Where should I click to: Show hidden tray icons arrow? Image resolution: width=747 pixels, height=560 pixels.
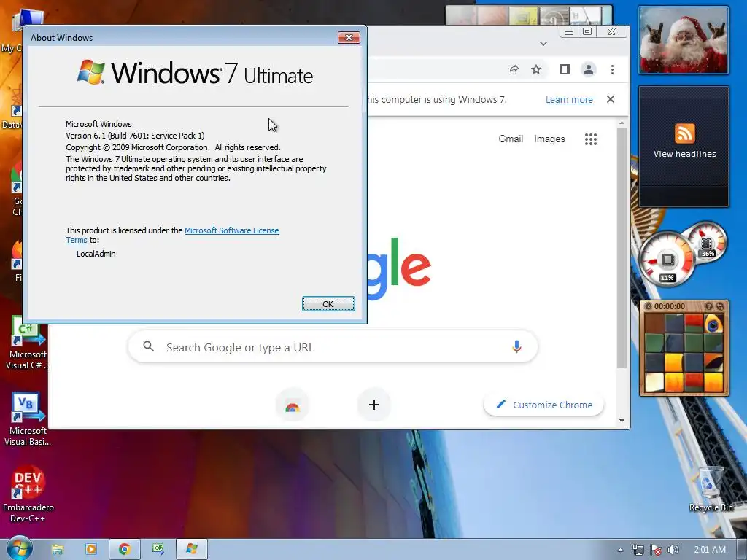point(620,550)
